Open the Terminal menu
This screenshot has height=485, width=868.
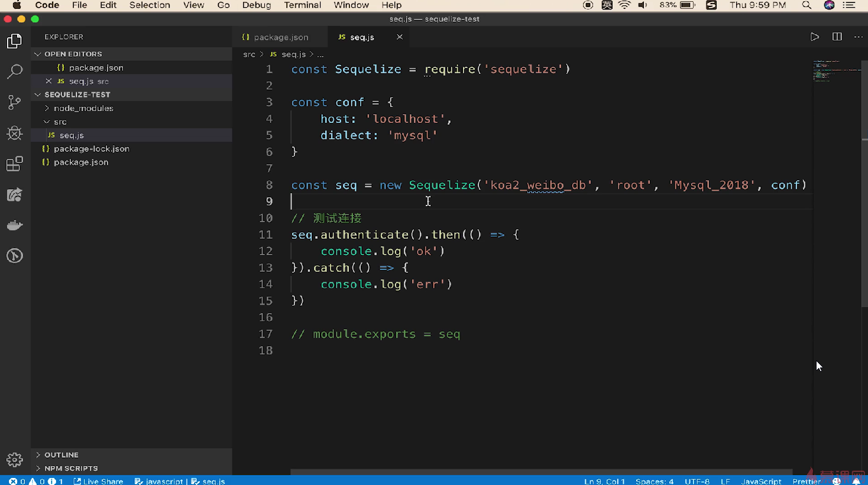(302, 5)
